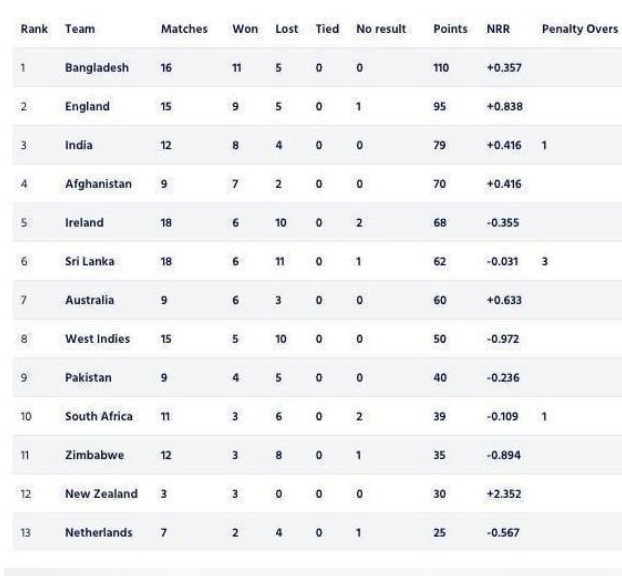Select the Australia team name

tap(90, 300)
